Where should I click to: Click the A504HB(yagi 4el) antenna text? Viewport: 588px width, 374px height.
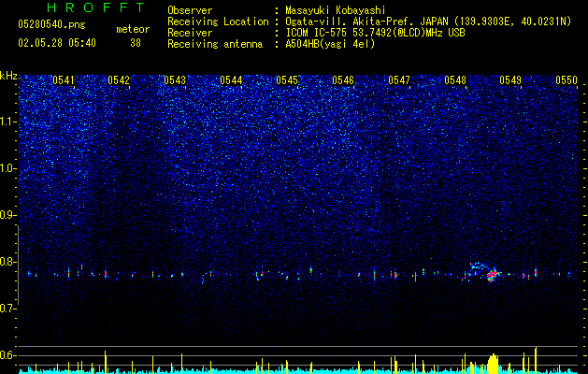(330, 44)
